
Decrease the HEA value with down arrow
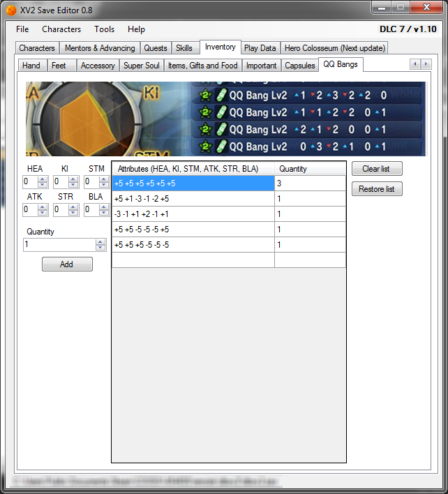pos(43,185)
